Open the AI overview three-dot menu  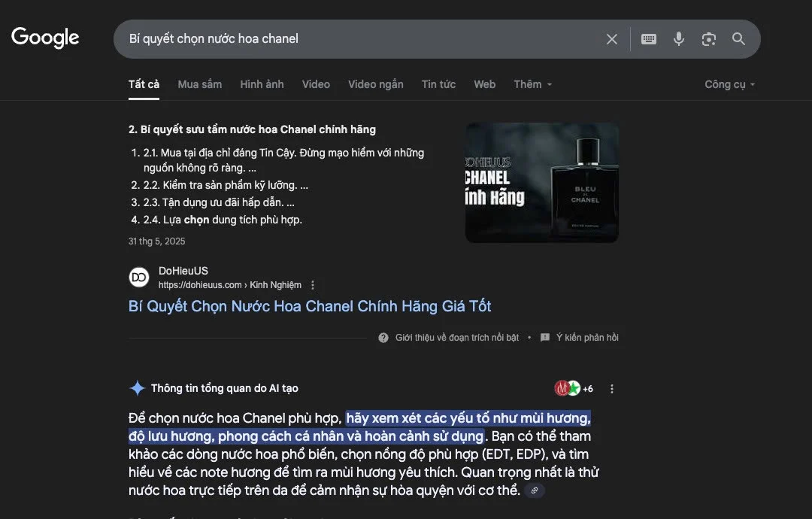[611, 388]
